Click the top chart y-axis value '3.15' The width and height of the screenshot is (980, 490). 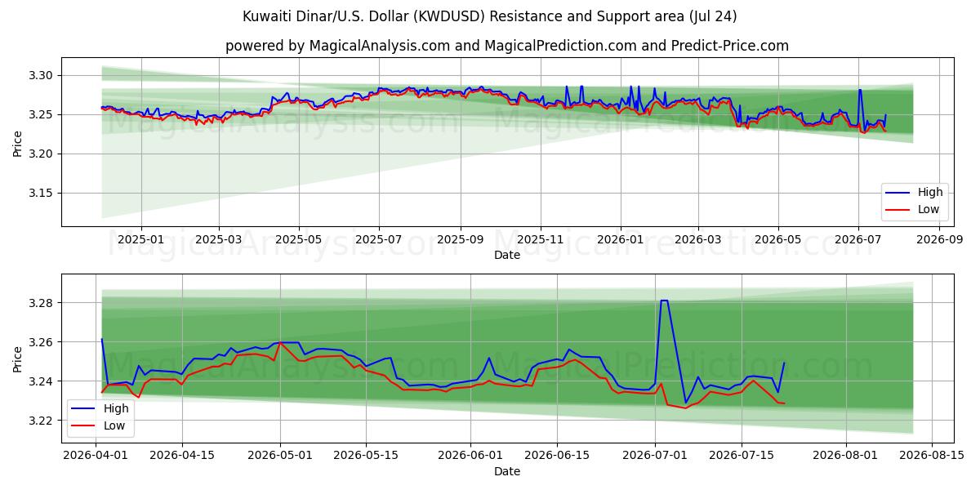tap(42, 194)
